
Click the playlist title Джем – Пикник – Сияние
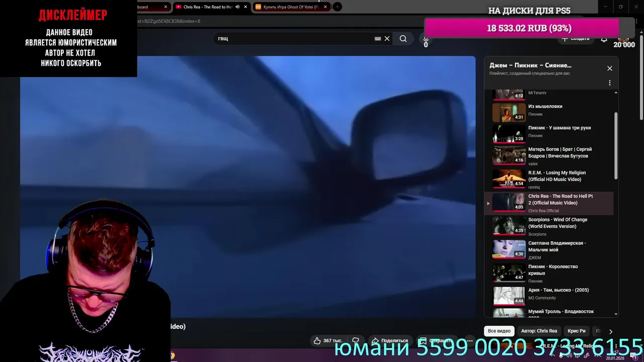(x=530, y=65)
